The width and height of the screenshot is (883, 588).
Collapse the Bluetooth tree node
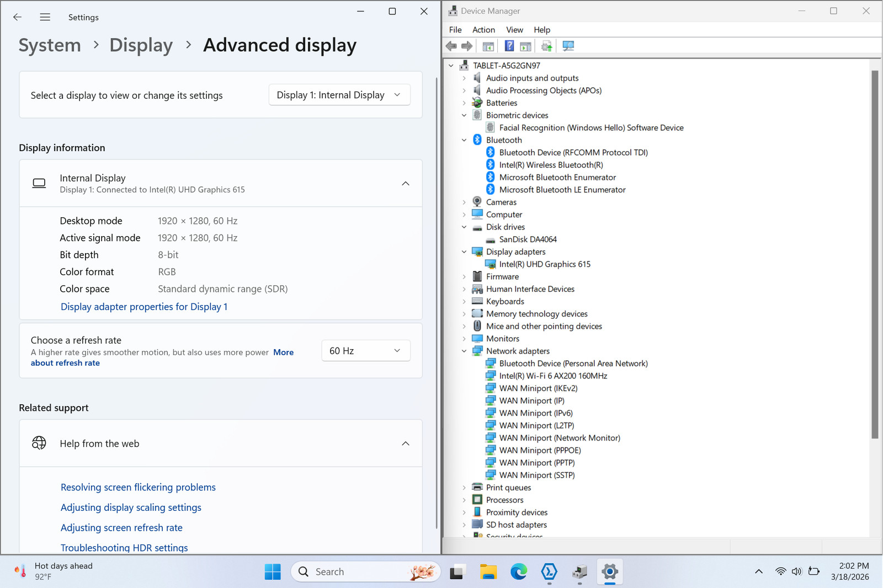click(x=464, y=140)
